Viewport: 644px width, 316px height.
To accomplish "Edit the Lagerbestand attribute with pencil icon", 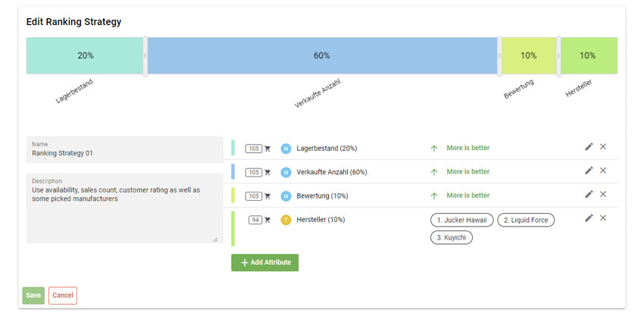I will [589, 147].
